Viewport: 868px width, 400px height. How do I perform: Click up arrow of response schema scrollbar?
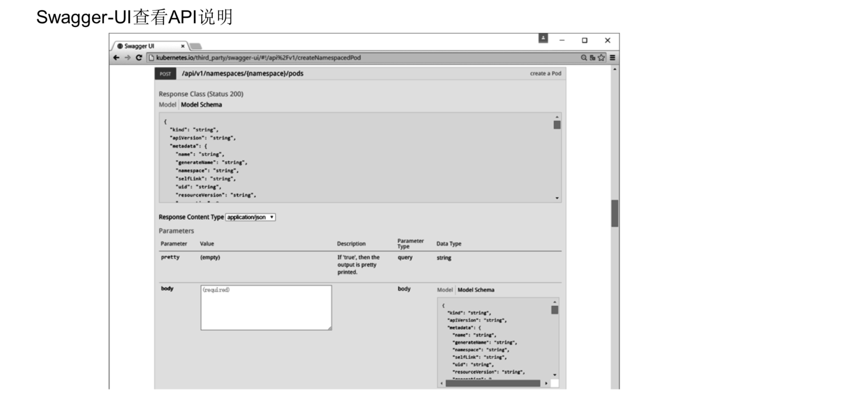click(557, 117)
